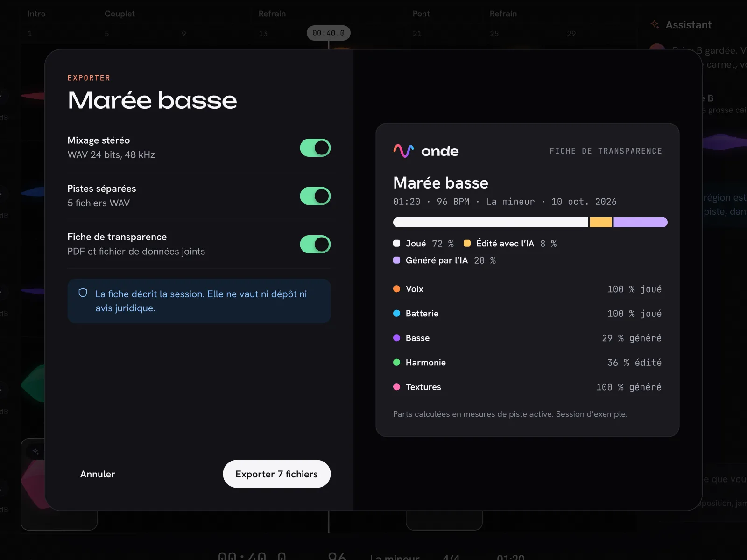Screen dimensions: 747x560
Task: Click the Annuler button
Action: [x=98, y=474]
